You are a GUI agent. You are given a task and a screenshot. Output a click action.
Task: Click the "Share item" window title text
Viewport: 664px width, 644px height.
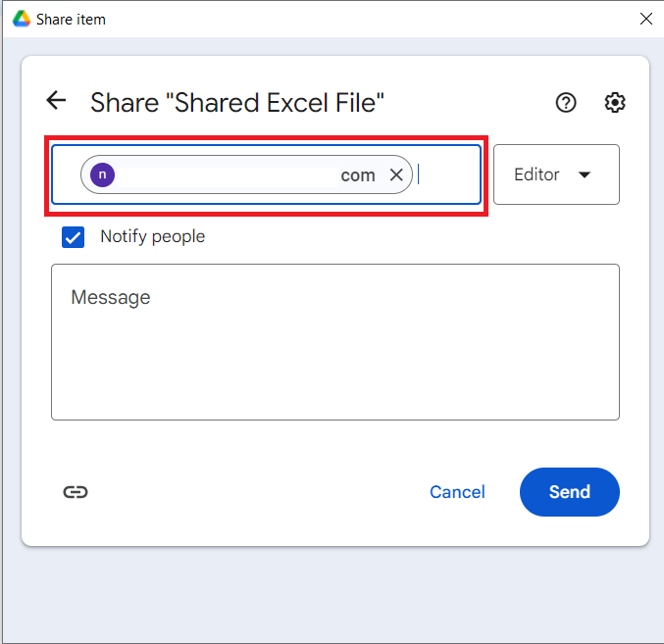click(x=71, y=19)
